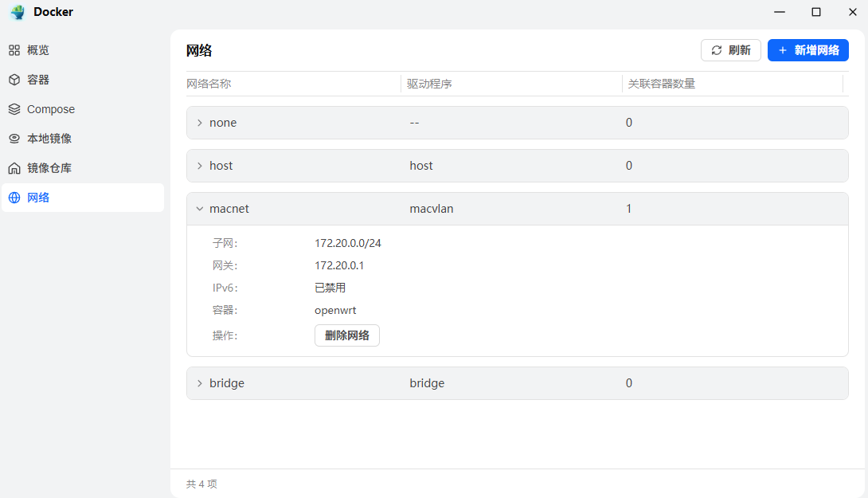Image resolution: width=868 pixels, height=498 pixels.
Task: Click the 网络名称 column header
Action: click(x=209, y=84)
